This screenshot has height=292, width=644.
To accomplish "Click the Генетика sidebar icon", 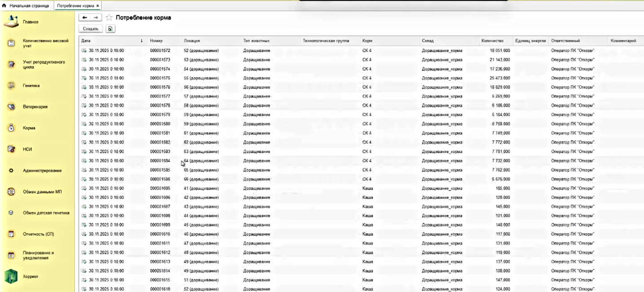I will [11, 86].
